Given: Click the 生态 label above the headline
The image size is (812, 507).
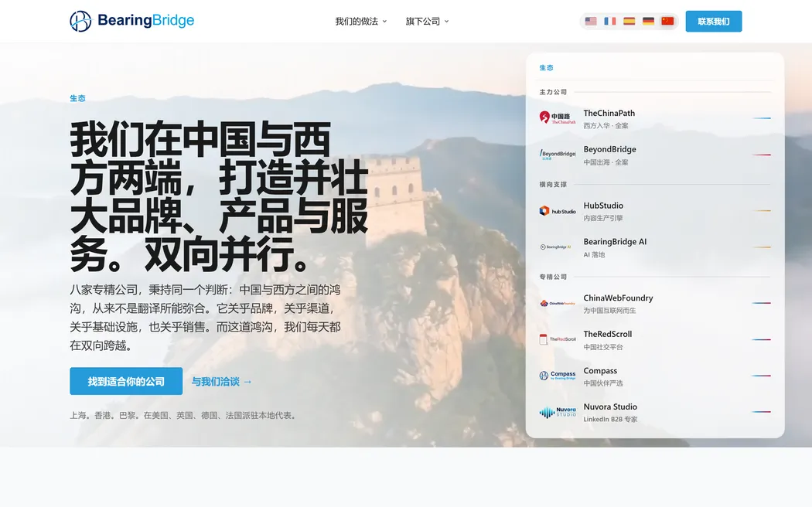Looking at the screenshot, I should 77,98.
